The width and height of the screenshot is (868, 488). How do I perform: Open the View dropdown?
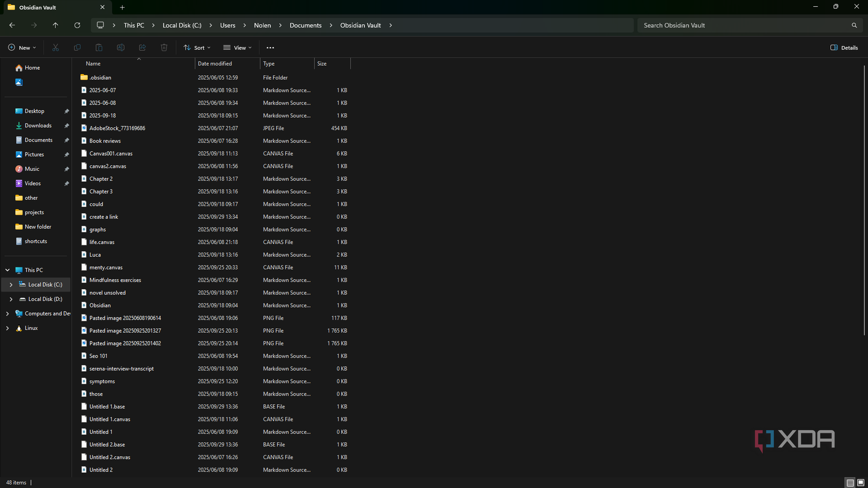point(237,47)
